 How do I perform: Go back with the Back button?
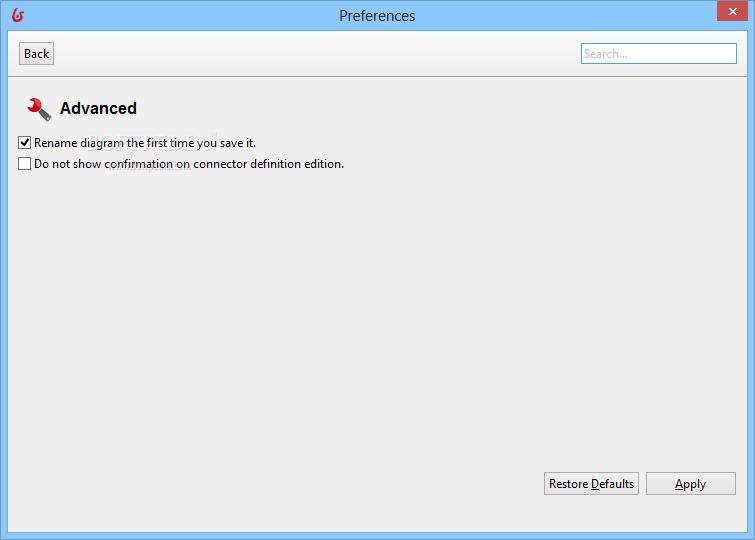[37, 53]
